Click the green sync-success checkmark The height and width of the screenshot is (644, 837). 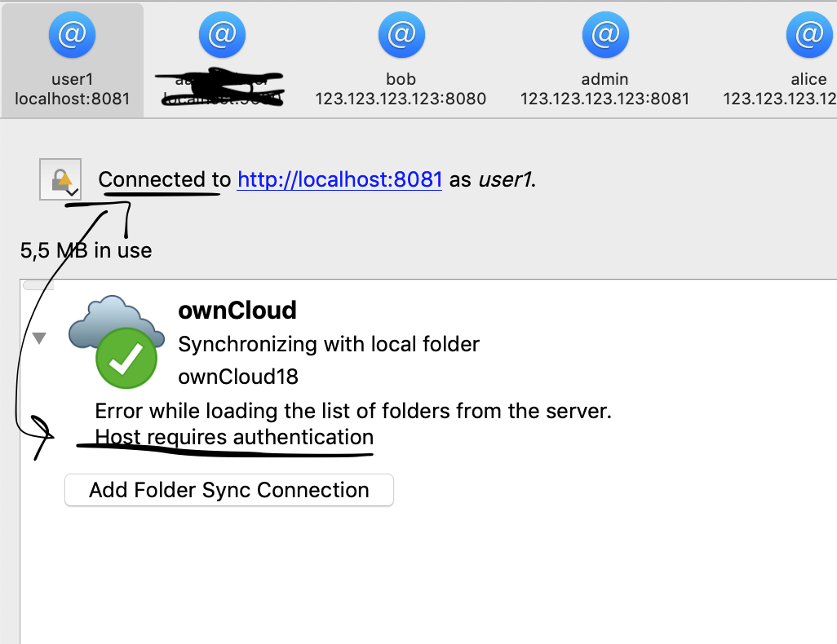127,358
